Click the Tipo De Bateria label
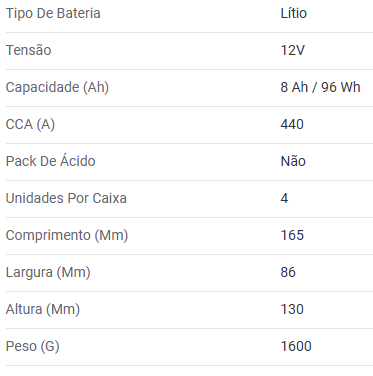 pyautogui.click(x=53, y=14)
